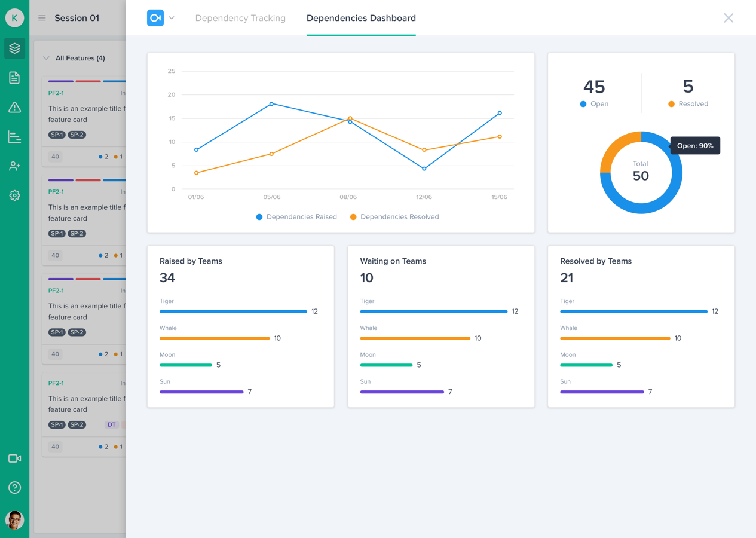The image size is (756, 538).
Task: Open the document icon in sidebar
Action: point(14,78)
